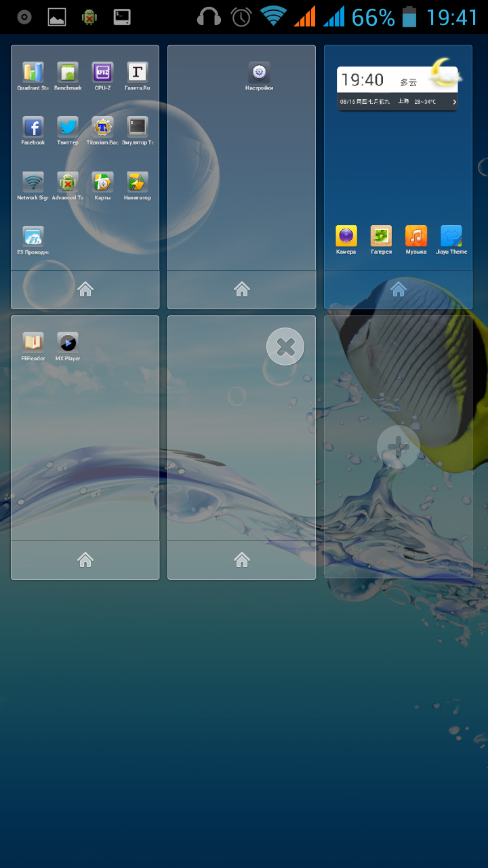Launch Titanium Backup
The width and height of the screenshot is (488, 868).
[102, 127]
